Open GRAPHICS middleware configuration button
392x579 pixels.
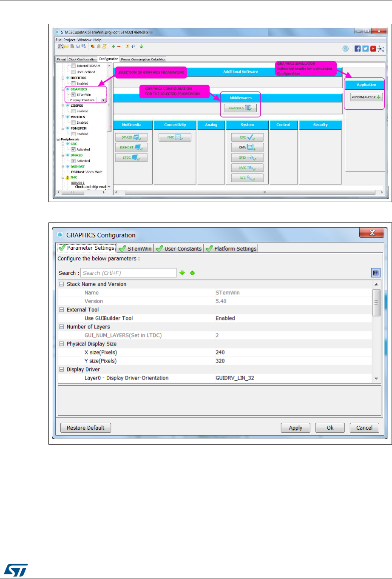[241, 108]
